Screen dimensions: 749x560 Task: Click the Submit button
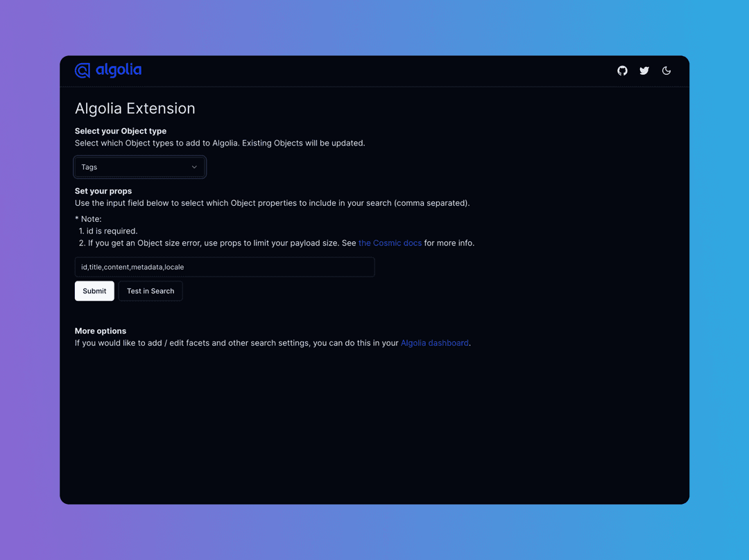[x=94, y=290]
